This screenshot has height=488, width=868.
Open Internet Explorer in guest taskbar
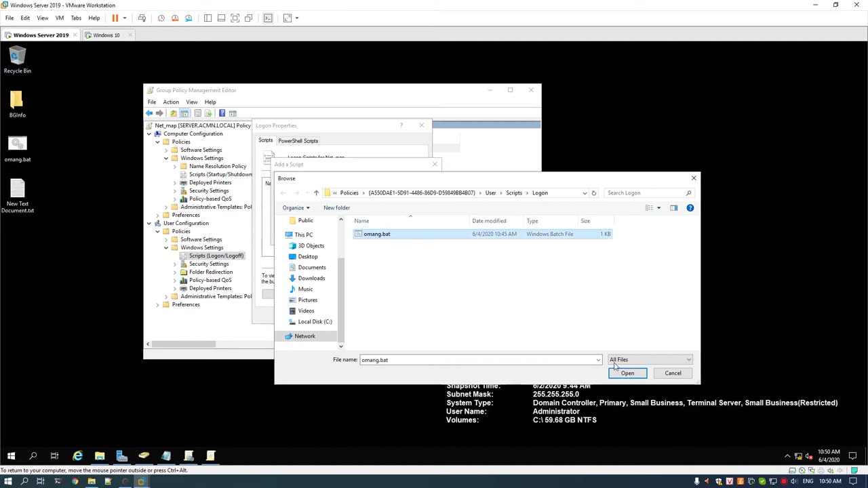pos(77,456)
